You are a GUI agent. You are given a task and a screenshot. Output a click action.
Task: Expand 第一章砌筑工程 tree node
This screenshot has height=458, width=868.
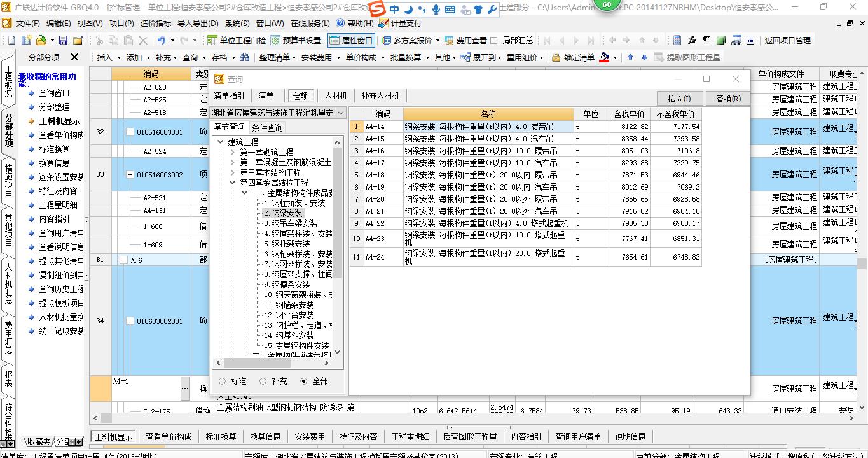coord(233,152)
